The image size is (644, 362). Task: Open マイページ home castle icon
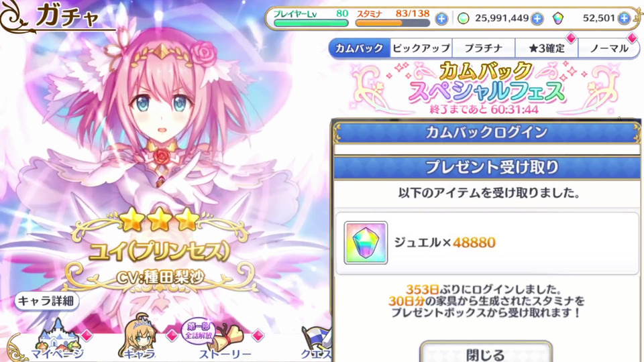tap(58, 340)
